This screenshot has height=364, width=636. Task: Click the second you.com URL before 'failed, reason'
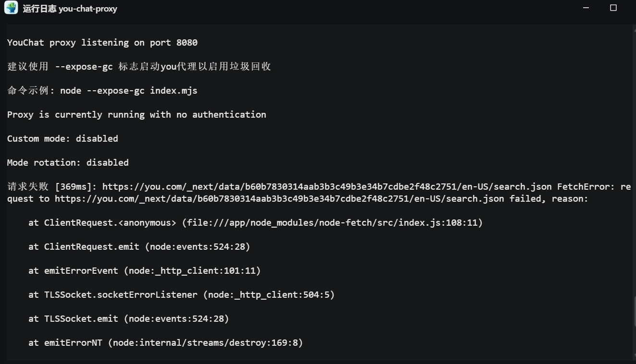(279, 199)
